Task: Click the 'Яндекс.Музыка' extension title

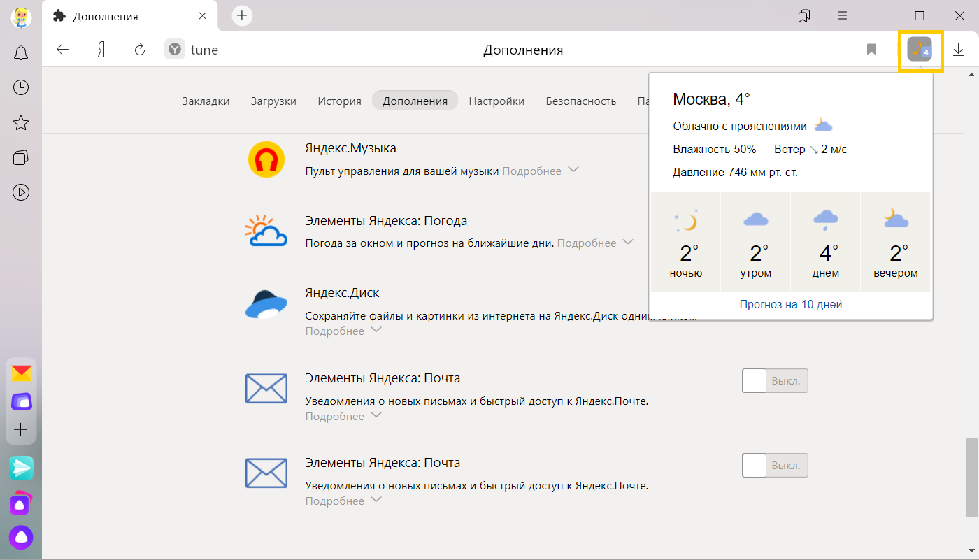Action: pos(350,148)
